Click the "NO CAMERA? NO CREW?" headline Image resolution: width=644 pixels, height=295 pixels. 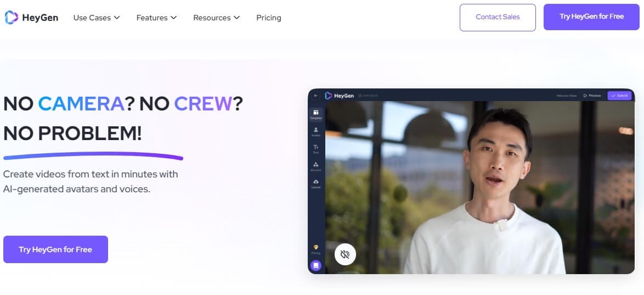pyautogui.click(x=123, y=104)
